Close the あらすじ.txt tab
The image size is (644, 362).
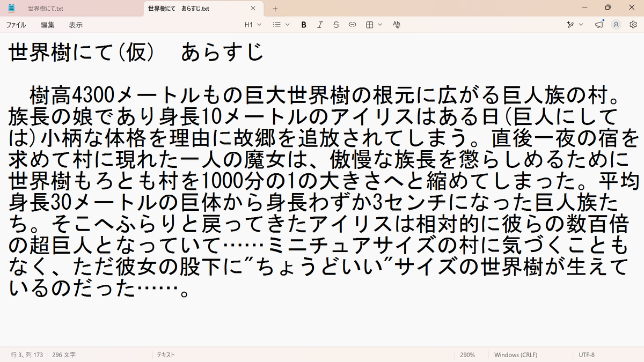[253, 9]
